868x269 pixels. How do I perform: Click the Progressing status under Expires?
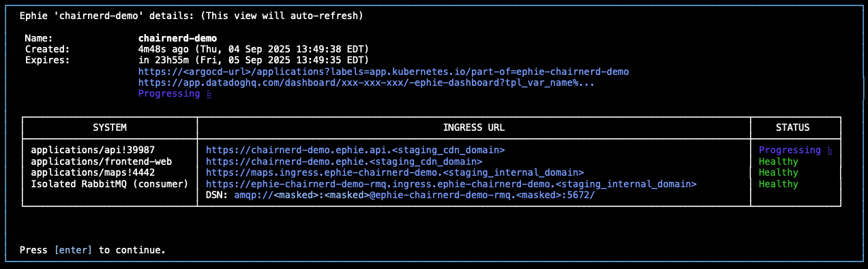click(x=169, y=94)
